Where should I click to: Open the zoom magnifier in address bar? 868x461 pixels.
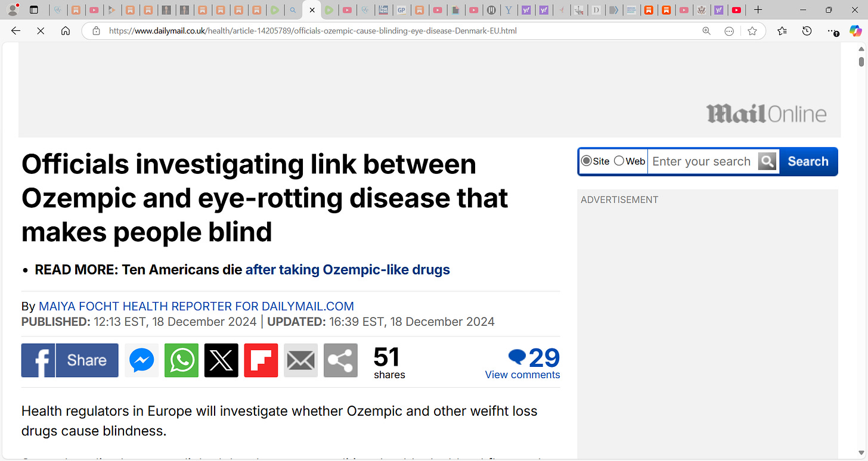click(x=706, y=31)
